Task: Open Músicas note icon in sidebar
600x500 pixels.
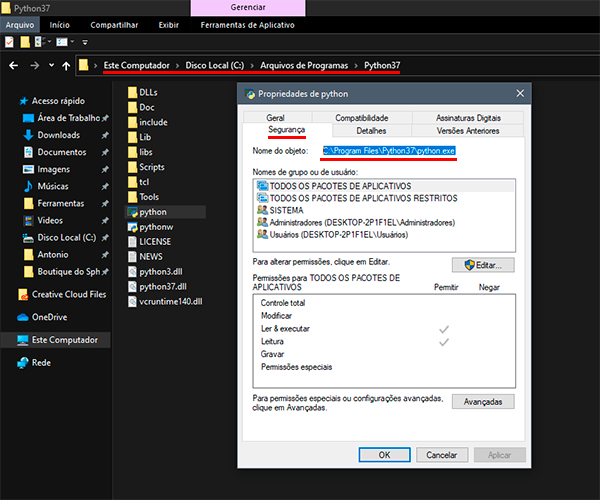Action: point(28,186)
